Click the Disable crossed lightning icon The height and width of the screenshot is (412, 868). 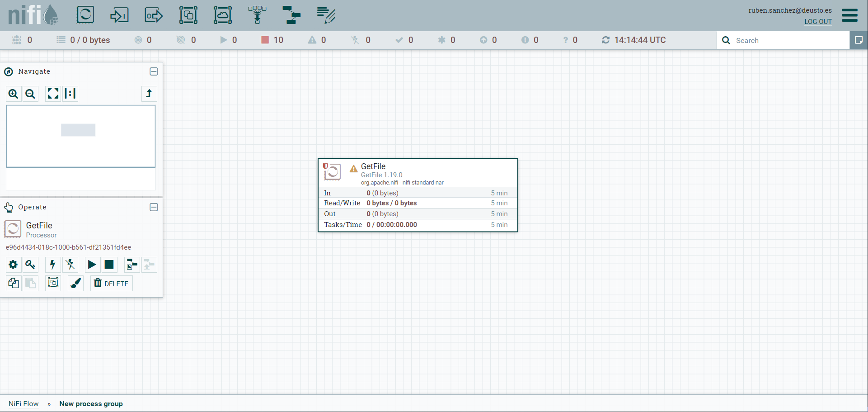[70, 265]
